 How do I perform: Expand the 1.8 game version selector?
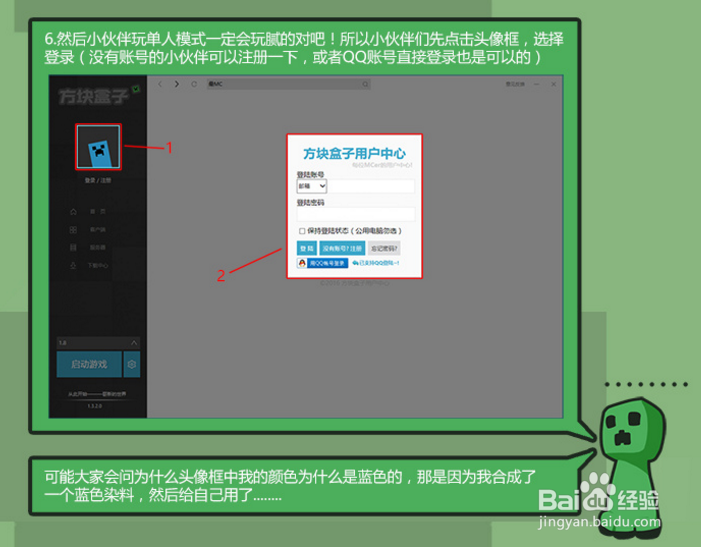tap(98, 343)
